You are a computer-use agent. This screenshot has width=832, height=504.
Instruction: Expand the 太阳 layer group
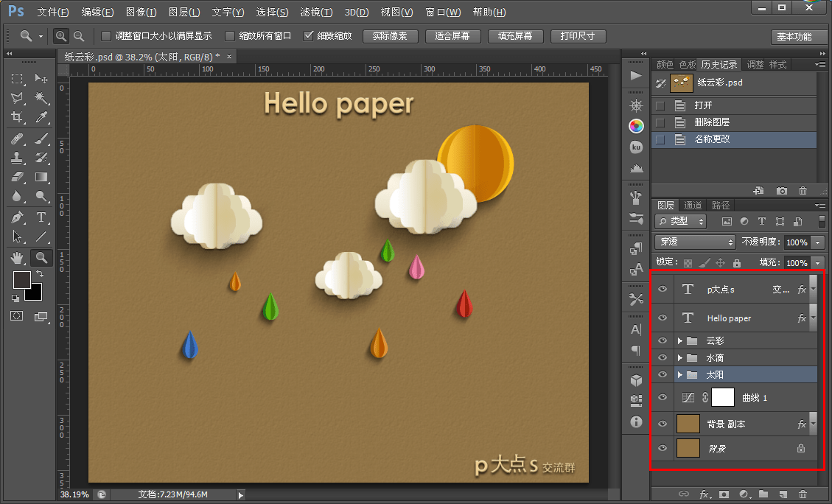[679, 374]
